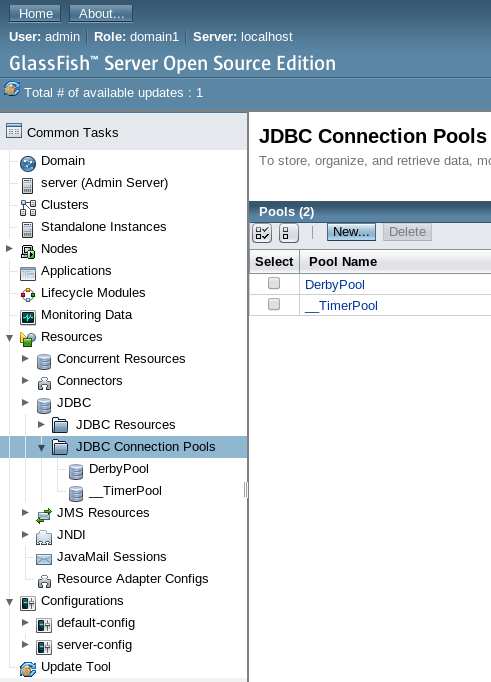Click the Clusters icon in tree
Viewport: 491px width, 682px height.
click(28, 208)
